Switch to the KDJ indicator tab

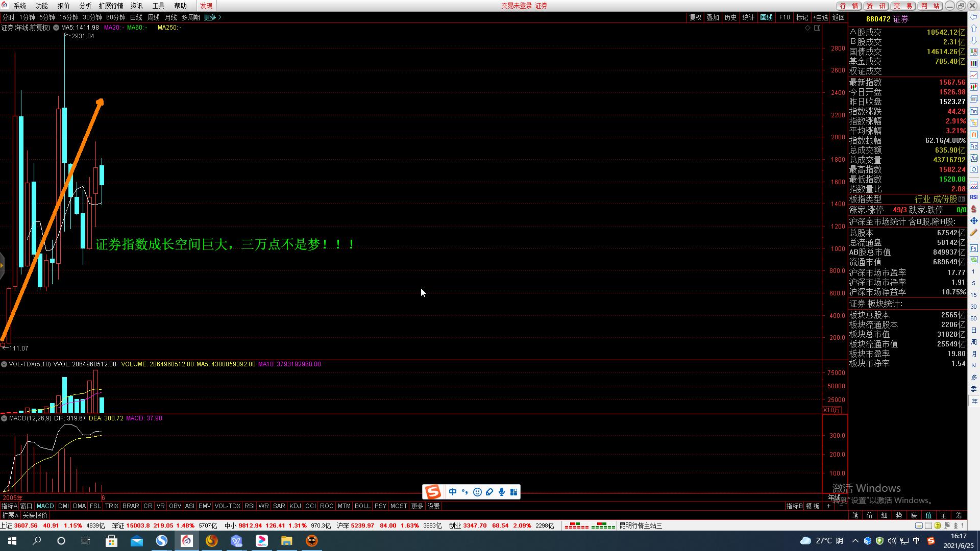pyautogui.click(x=295, y=506)
